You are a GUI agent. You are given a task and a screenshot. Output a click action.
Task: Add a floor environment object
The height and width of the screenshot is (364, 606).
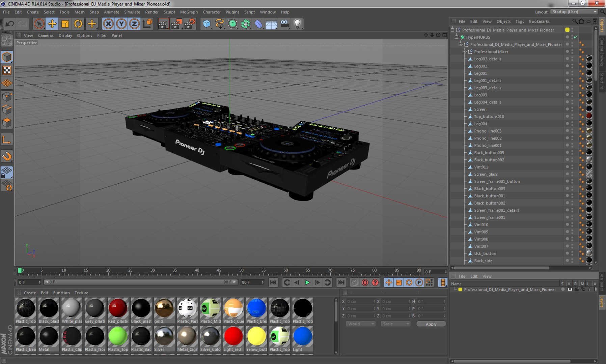[271, 24]
